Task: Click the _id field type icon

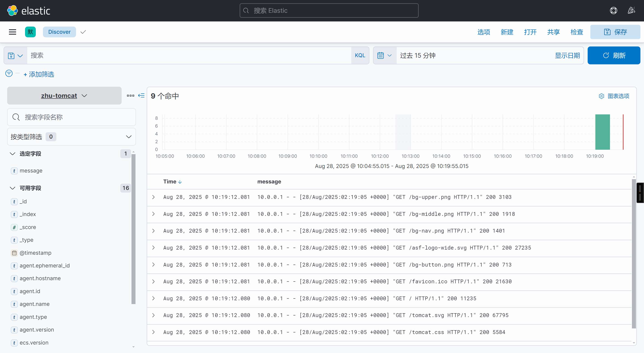Action: coord(14,201)
